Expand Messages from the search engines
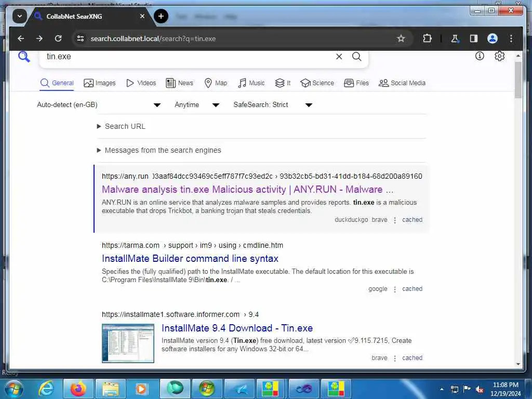The width and height of the screenshot is (532, 399). pos(159,150)
